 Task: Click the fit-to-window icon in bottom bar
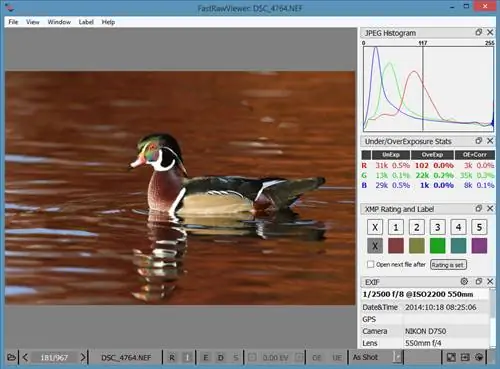click(x=465, y=357)
